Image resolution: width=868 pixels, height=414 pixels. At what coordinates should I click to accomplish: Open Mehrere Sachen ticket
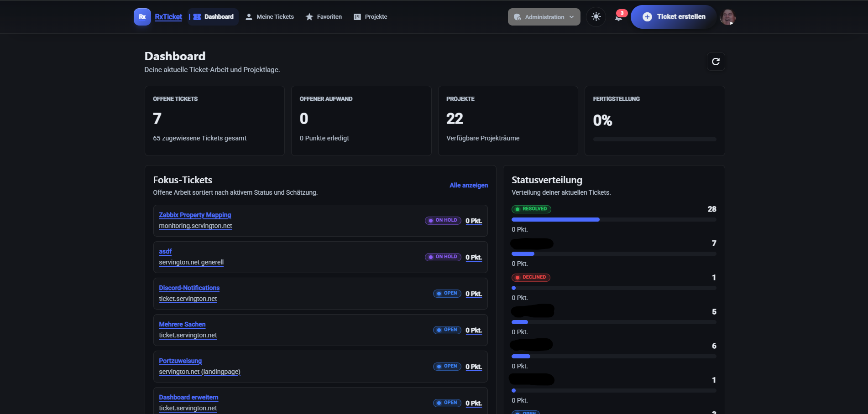pyautogui.click(x=182, y=324)
